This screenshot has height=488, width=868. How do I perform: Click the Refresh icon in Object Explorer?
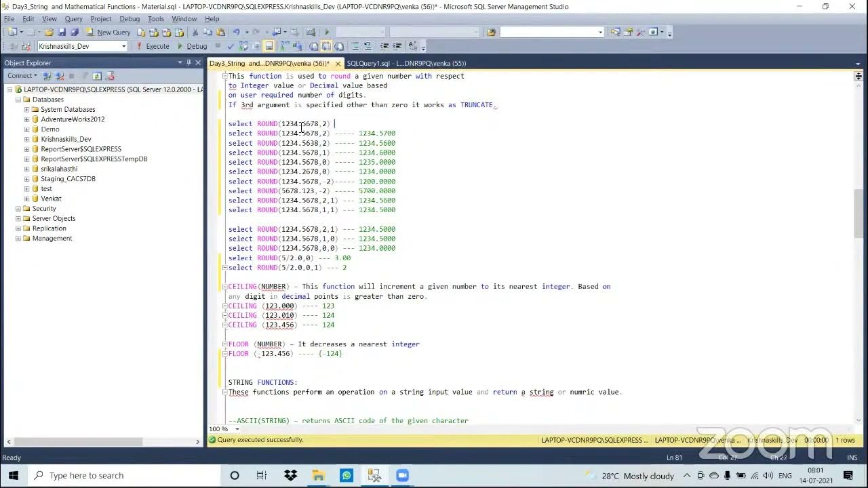click(97, 76)
